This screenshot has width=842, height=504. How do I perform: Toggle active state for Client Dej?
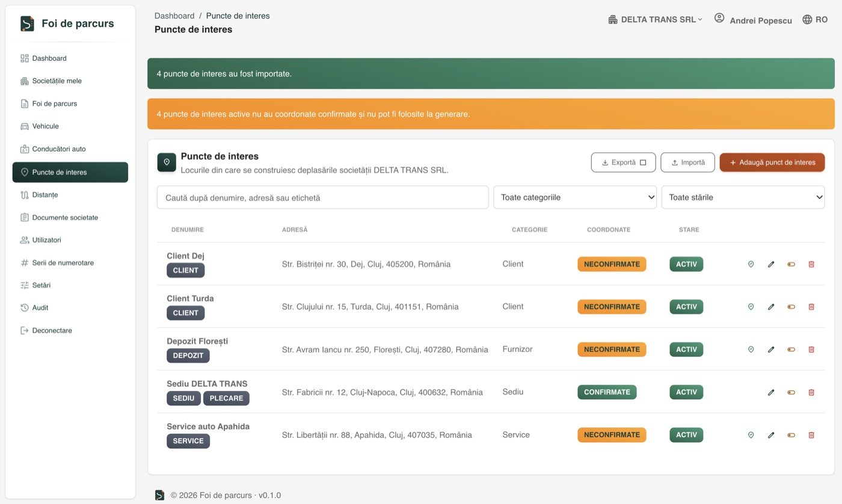tap(791, 264)
